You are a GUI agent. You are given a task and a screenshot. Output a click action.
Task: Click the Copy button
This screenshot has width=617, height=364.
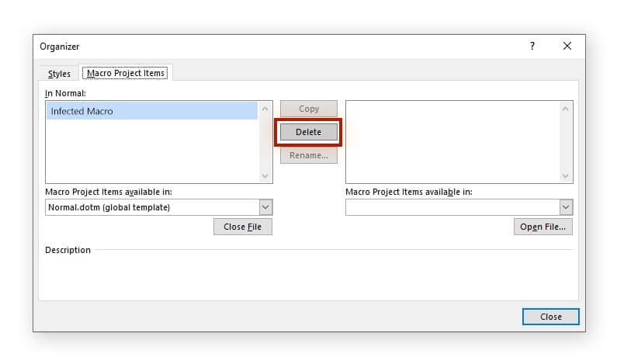(309, 109)
